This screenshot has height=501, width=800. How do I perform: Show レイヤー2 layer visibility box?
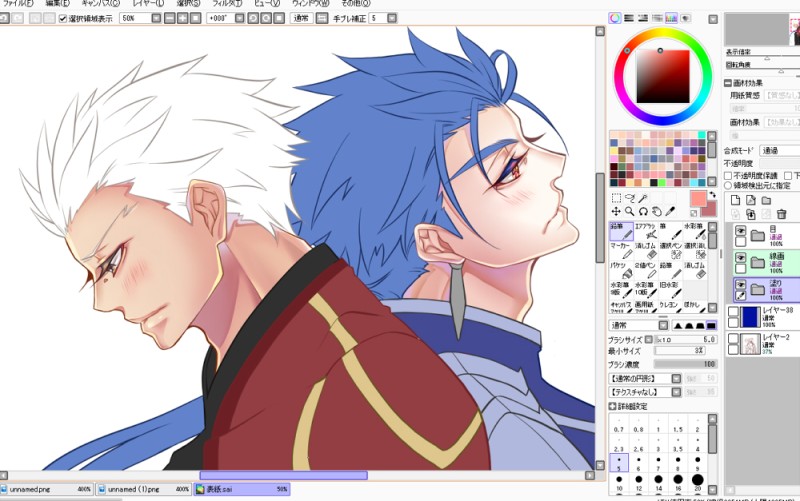733,339
